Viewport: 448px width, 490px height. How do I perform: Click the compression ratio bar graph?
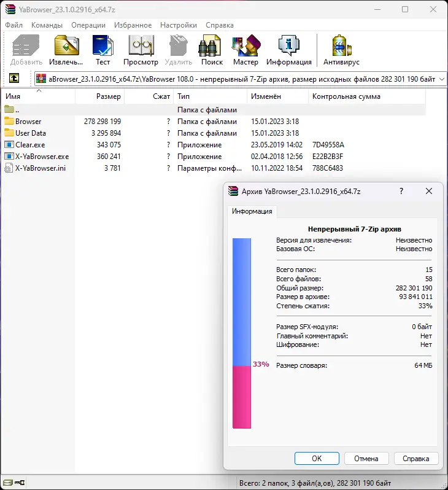pyautogui.click(x=242, y=333)
